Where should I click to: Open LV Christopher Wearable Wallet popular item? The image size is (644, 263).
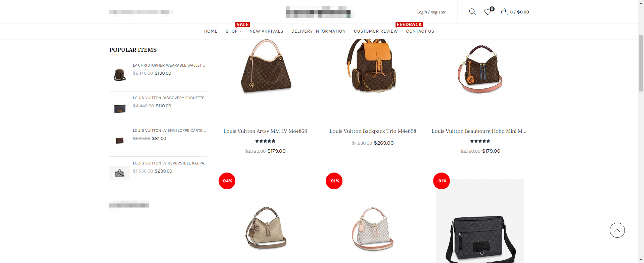pyautogui.click(x=169, y=65)
